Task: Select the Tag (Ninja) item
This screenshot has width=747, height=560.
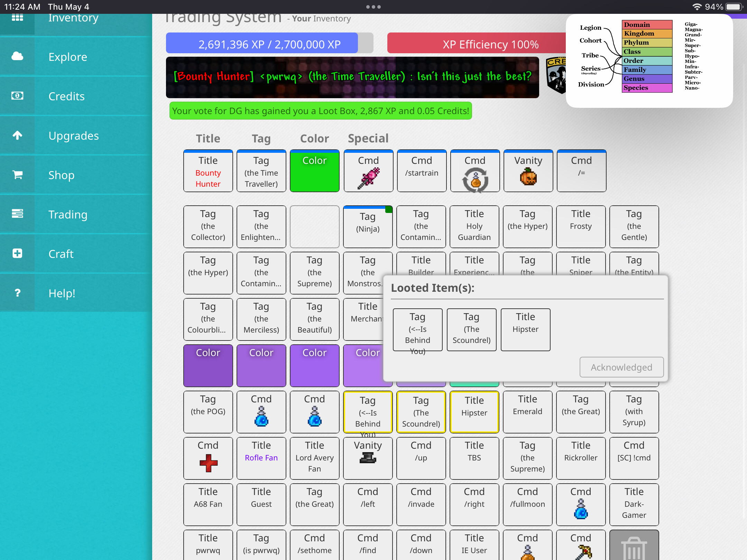Action: pos(368,227)
